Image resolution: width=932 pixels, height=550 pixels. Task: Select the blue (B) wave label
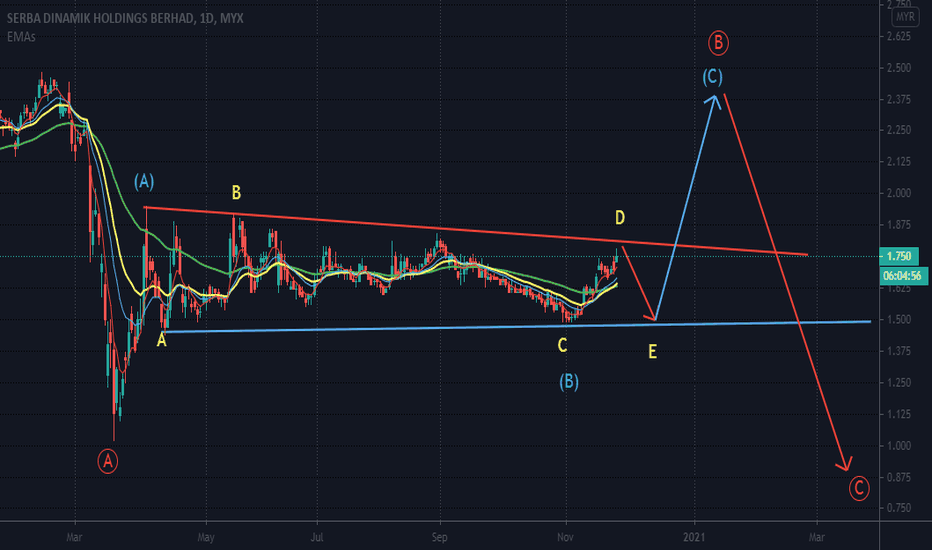click(x=569, y=382)
